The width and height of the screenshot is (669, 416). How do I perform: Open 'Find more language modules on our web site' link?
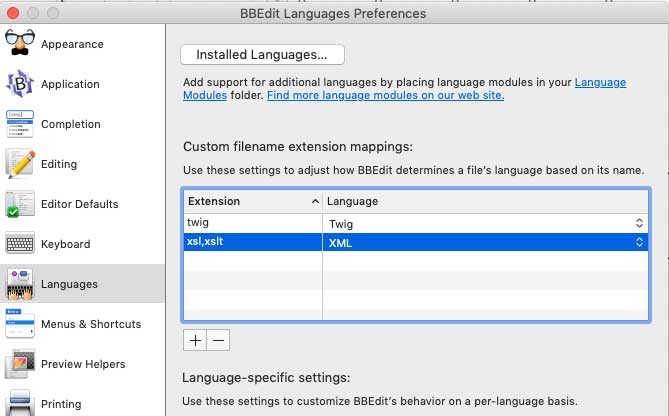tap(385, 95)
